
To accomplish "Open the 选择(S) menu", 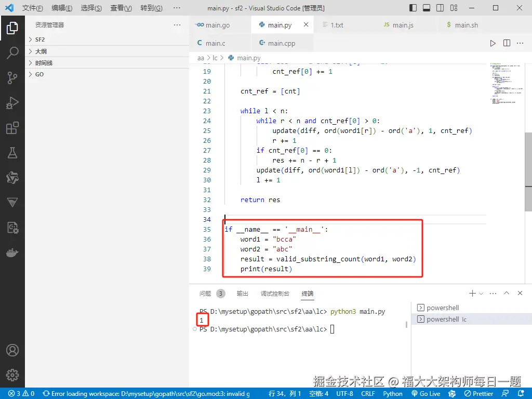I will (91, 8).
